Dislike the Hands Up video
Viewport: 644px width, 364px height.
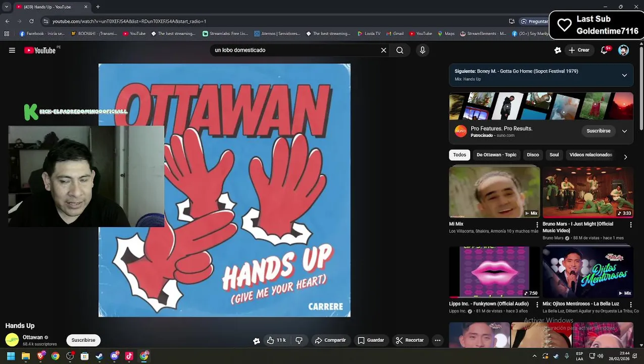pos(299,340)
